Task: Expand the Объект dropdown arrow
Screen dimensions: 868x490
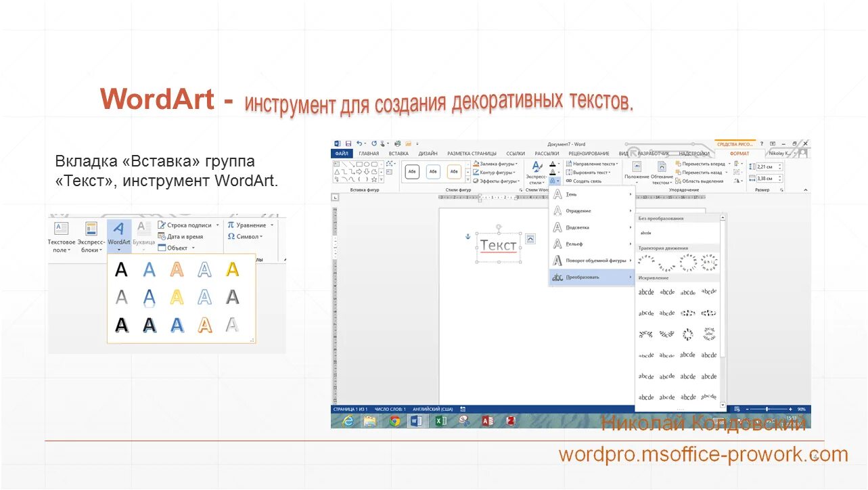Action: tap(193, 248)
